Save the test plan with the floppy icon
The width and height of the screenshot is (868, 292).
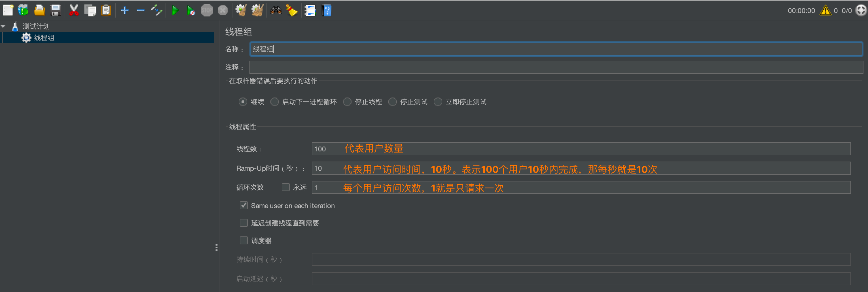[56, 10]
